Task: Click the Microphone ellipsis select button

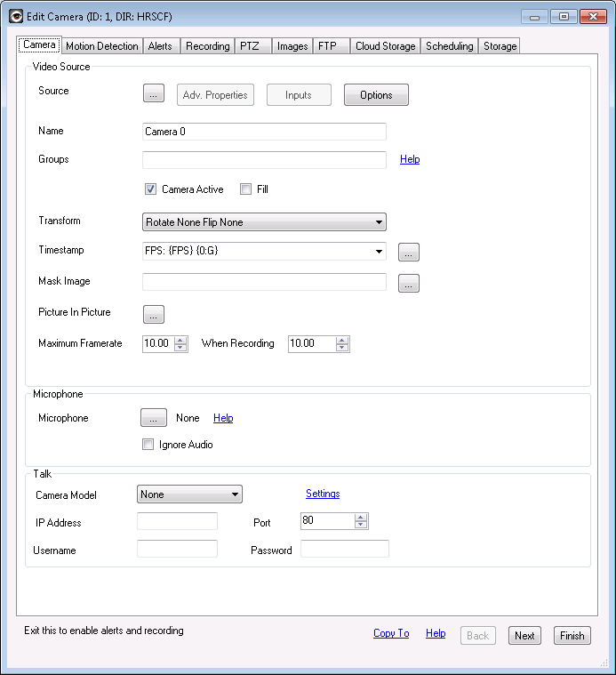Action: coord(154,418)
